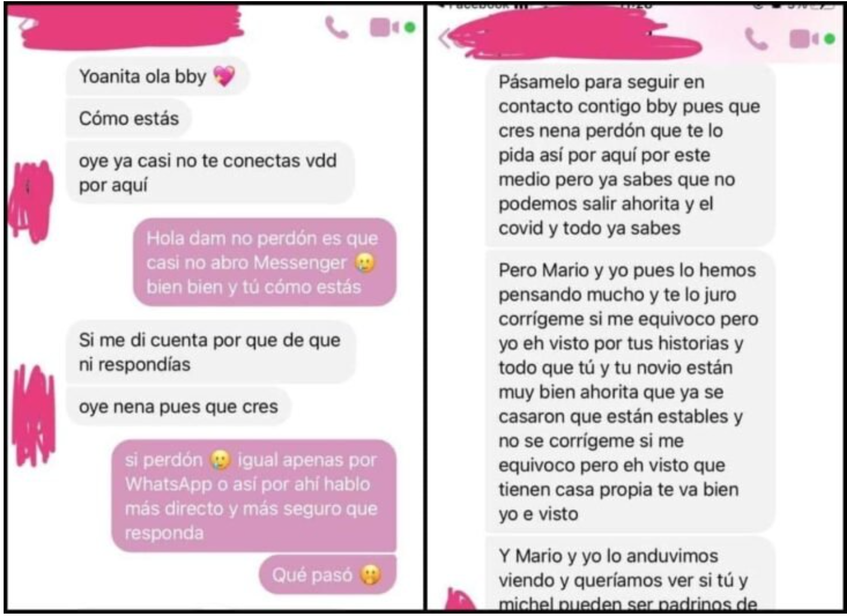847x616 pixels.
Task: Select the 'Y Mario y yo lo anduvimos' message
Action: click(630, 574)
